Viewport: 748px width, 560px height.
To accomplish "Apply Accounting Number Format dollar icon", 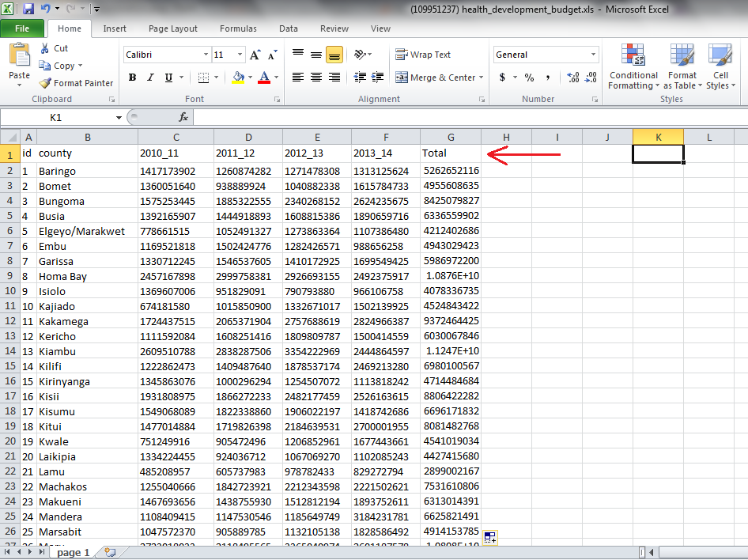I will [502, 78].
